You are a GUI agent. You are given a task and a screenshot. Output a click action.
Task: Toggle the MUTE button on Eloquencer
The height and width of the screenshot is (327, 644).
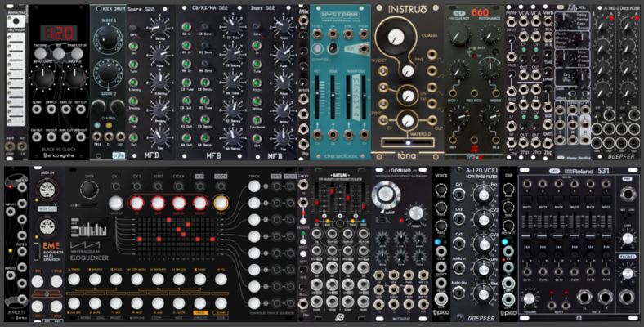coord(95,303)
